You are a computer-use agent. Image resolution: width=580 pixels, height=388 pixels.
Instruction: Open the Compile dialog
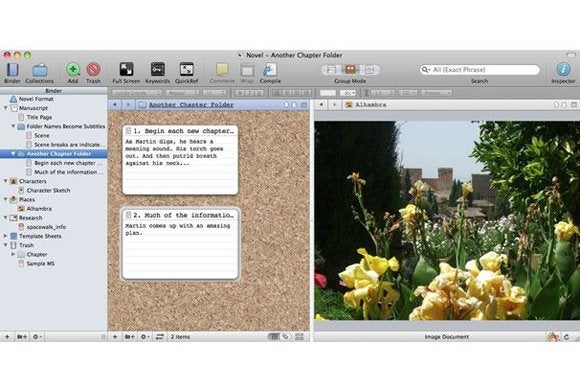tap(270, 73)
